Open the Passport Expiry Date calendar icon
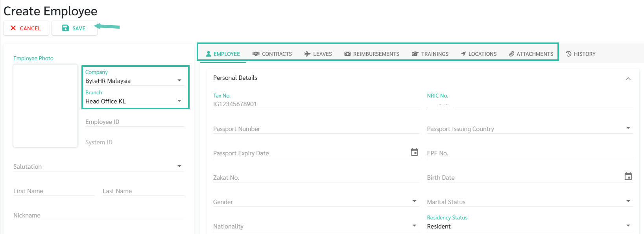Viewport: 644px width, 234px height. [x=414, y=152]
